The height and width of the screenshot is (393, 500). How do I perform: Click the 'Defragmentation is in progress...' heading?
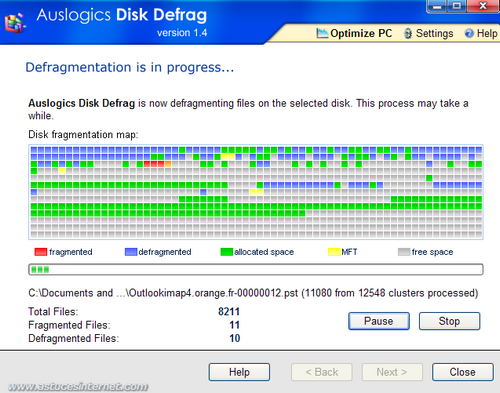click(x=130, y=68)
